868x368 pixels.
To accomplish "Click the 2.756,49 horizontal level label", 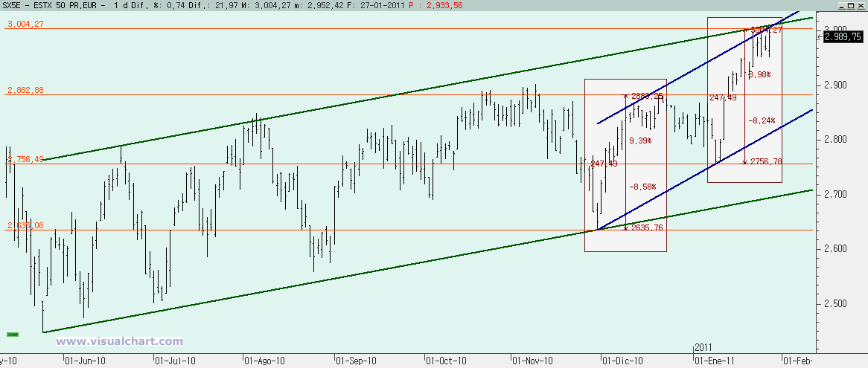I will pyautogui.click(x=24, y=160).
